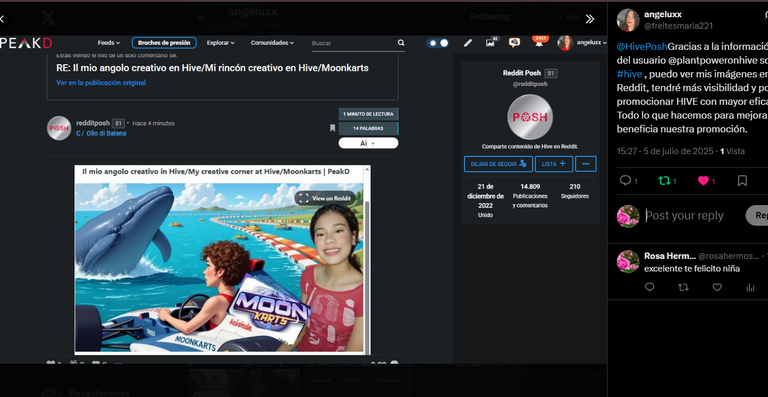
Task: Open the Explorar dropdown
Action: 220,43
